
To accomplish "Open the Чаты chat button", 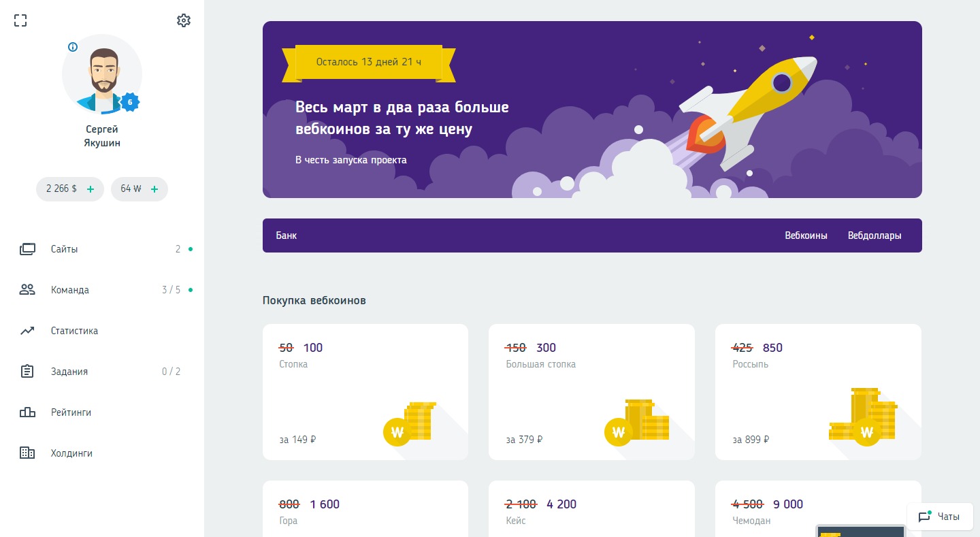I will (940, 517).
